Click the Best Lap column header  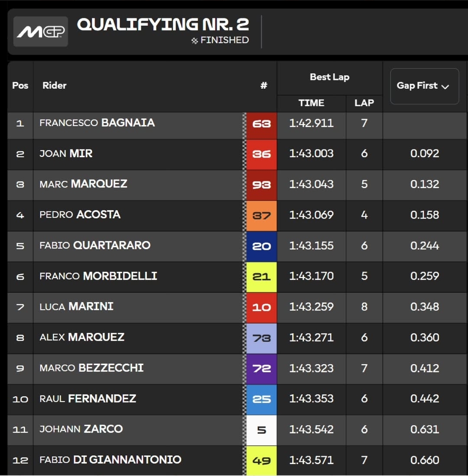[329, 77]
